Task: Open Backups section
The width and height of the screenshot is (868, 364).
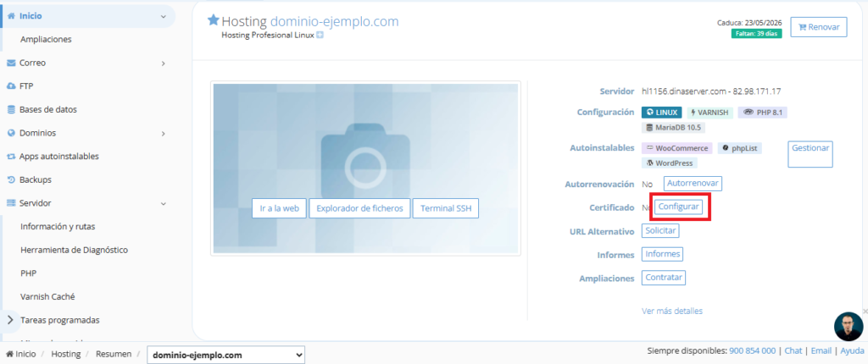Action: click(x=35, y=179)
